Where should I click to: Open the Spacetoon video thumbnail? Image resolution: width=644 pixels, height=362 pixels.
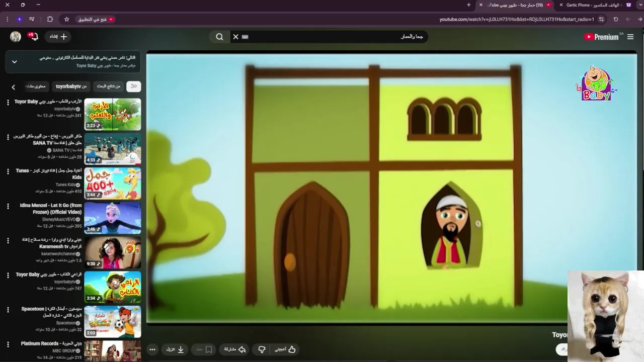[113, 322]
